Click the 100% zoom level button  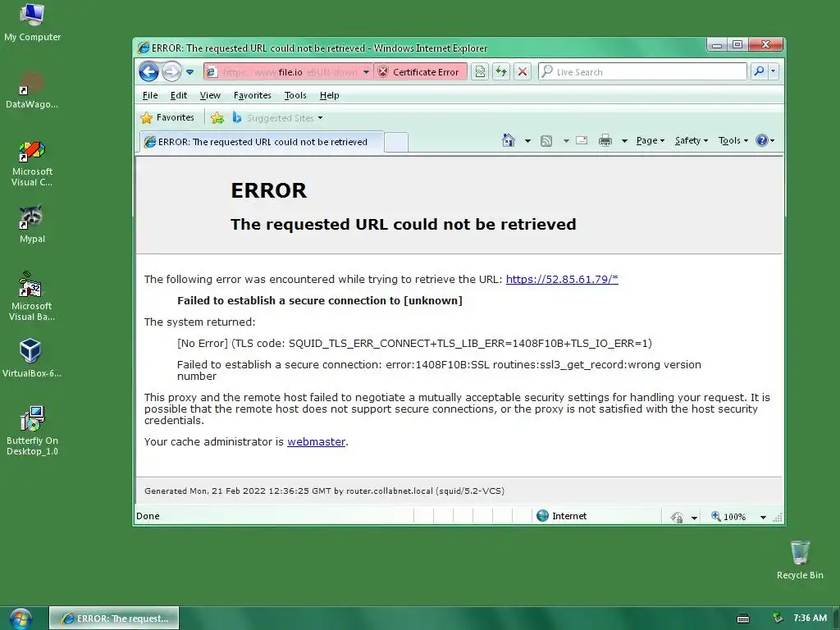pos(728,517)
